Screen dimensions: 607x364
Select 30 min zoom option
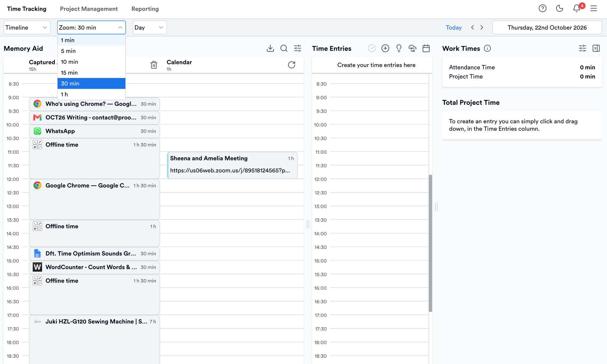(x=91, y=83)
